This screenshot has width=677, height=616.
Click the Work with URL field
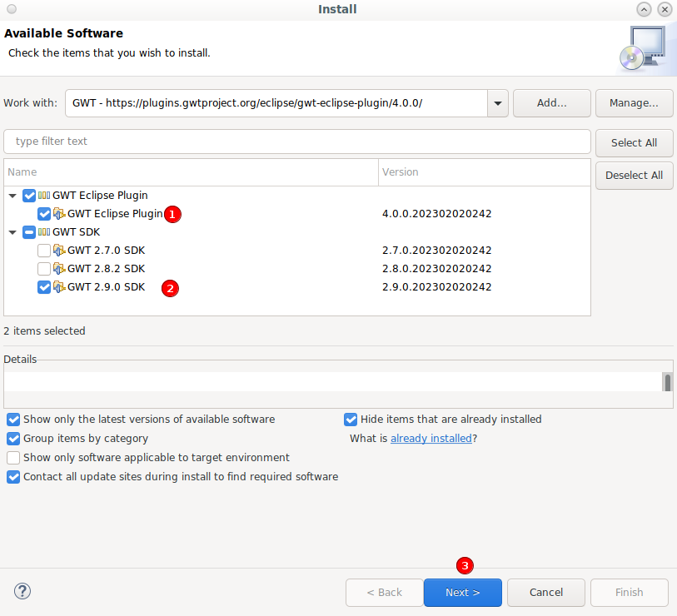[x=276, y=103]
